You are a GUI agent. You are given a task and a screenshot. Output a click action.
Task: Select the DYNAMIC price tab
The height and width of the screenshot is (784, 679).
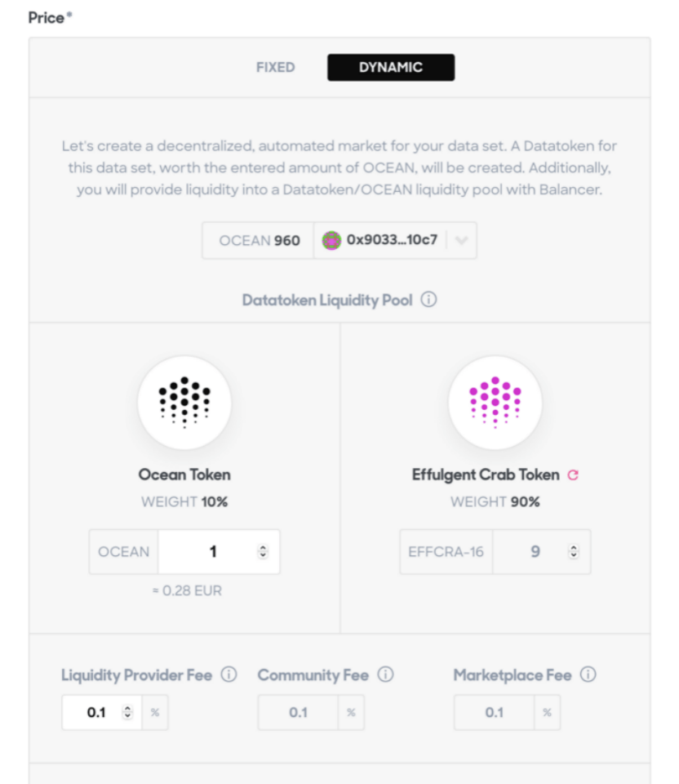coord(391,68)
